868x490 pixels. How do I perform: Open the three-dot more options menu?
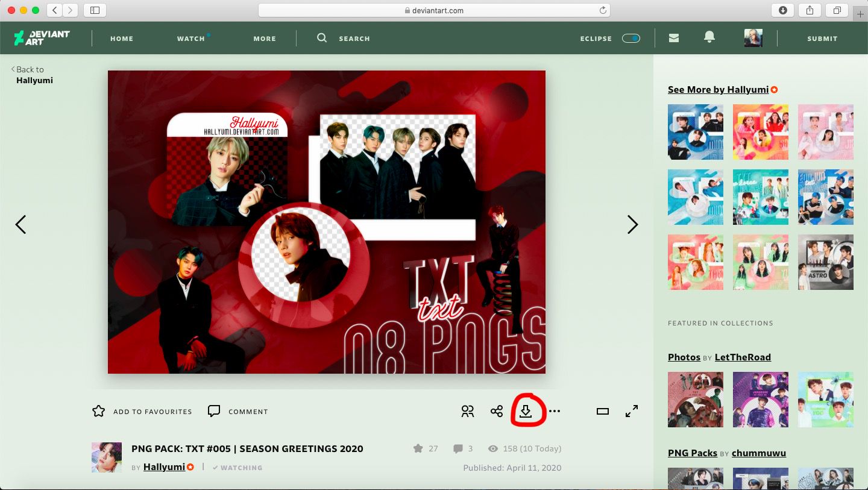point(555,412)
